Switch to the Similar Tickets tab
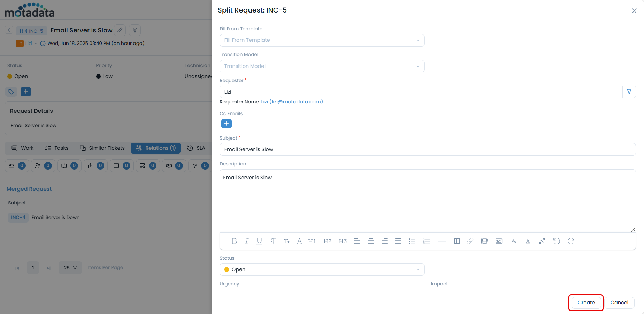 click(102, 148)
